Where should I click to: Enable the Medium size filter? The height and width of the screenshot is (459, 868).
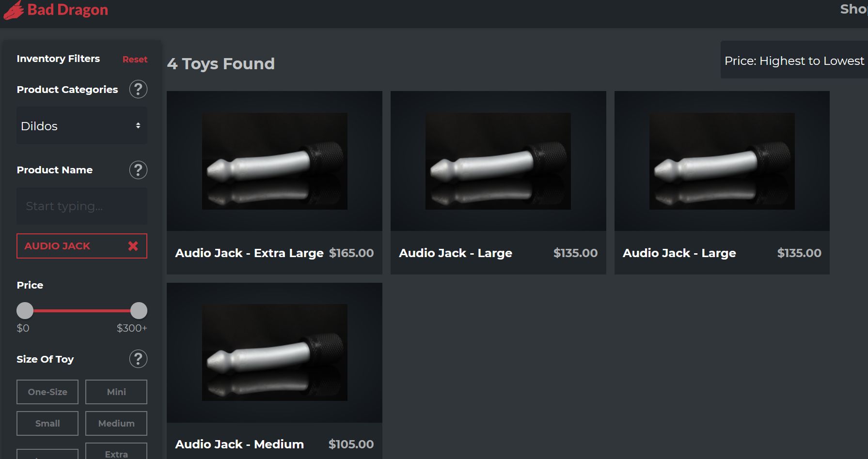click(116, 423)
